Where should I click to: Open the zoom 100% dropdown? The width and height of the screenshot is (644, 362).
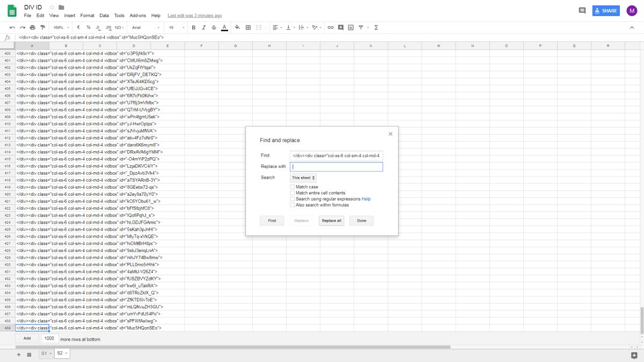[x=60, y=27]
